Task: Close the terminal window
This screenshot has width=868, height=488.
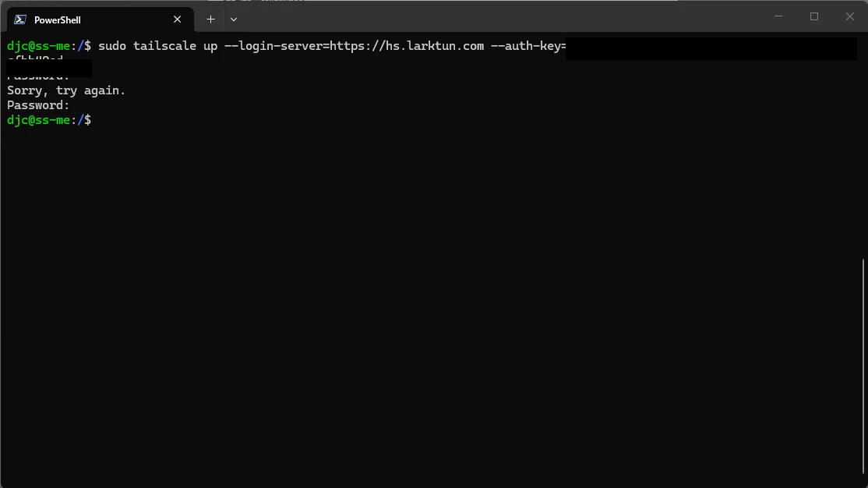Action: (850, 16)
